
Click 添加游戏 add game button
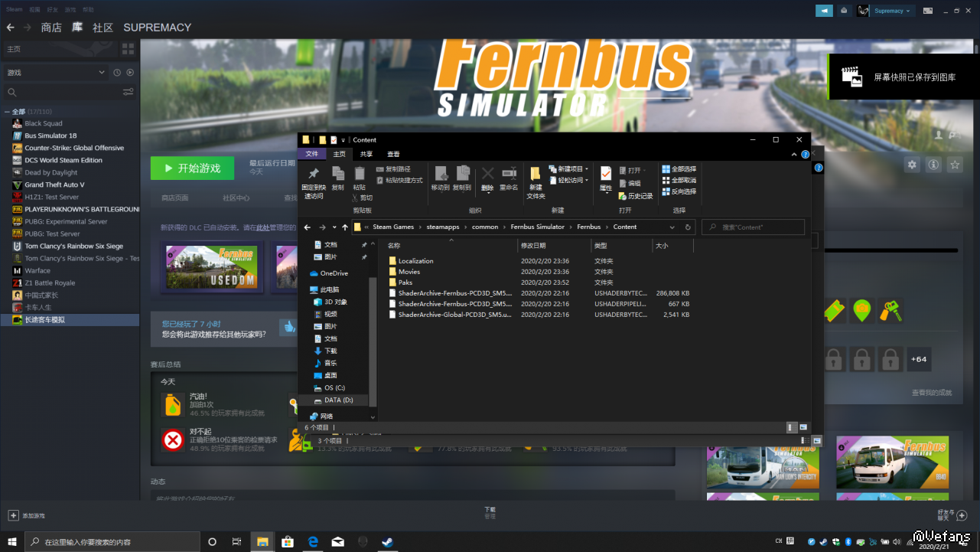pos(27,516)
